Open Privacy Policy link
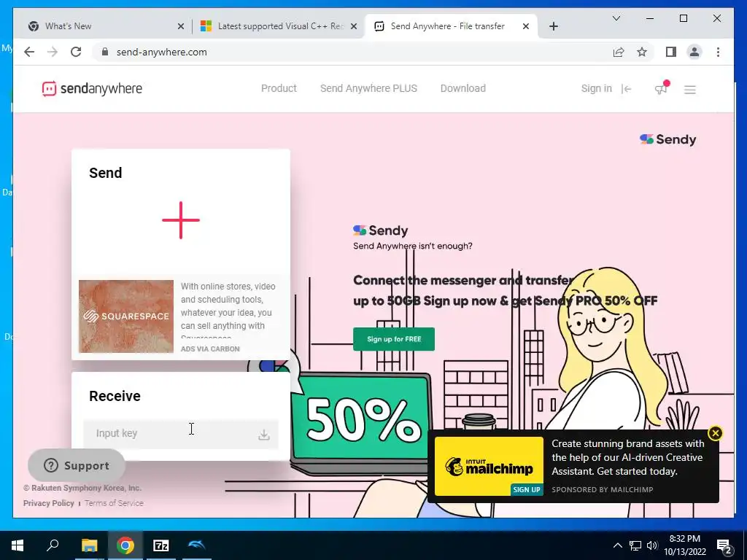Viewport: 747px width, 560px height. (x=49, y=503)
